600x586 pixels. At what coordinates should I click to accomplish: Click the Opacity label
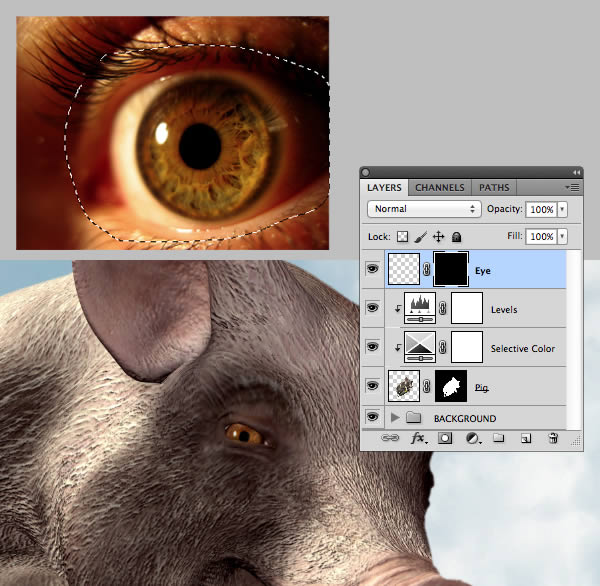(x=504, y=209)
